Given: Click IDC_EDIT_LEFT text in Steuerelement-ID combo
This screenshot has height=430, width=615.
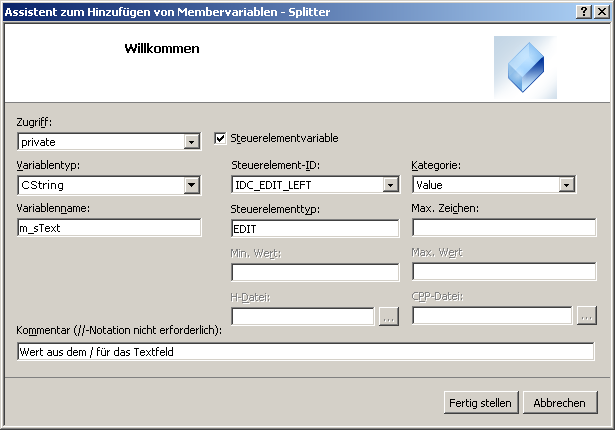Looking at the screenshot, I should point(273,185).
